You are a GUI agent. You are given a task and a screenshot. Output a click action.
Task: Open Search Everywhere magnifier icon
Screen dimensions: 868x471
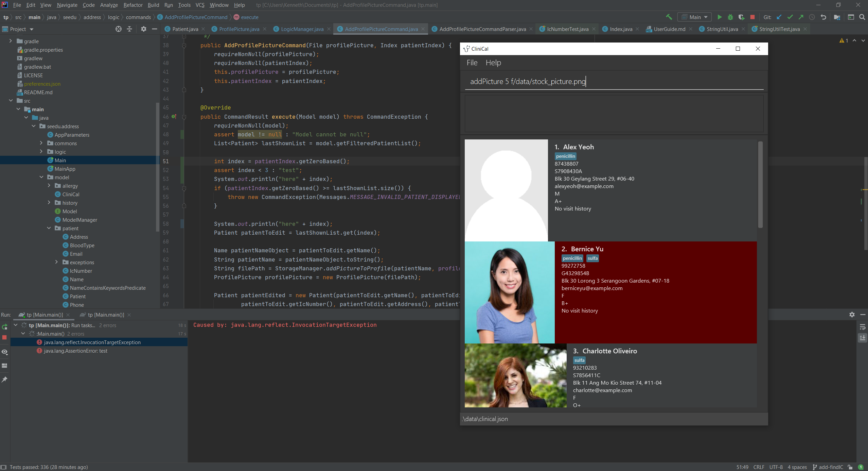[x=862, y=17]
